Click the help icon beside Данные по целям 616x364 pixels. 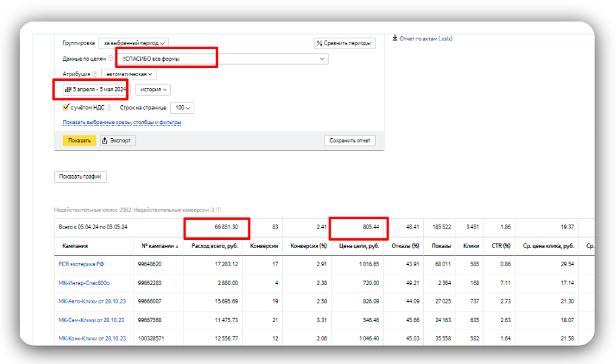coord(111,59)
